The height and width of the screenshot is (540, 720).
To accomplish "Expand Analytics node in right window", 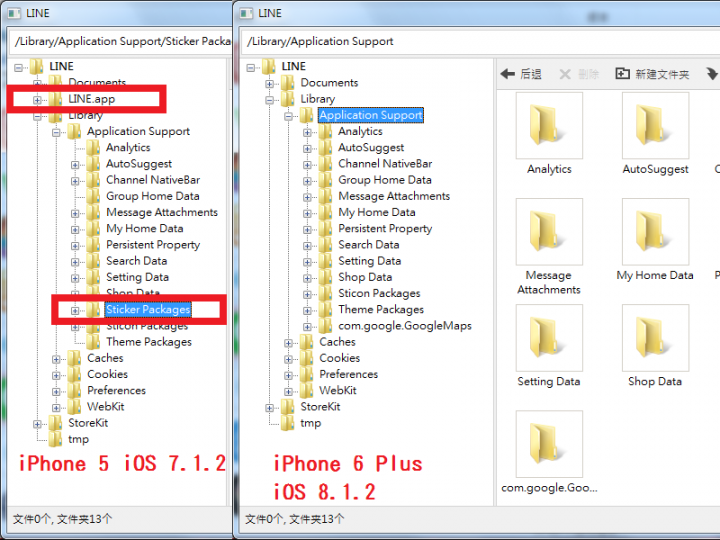I will pyautogui.click(x=307, y=133).
